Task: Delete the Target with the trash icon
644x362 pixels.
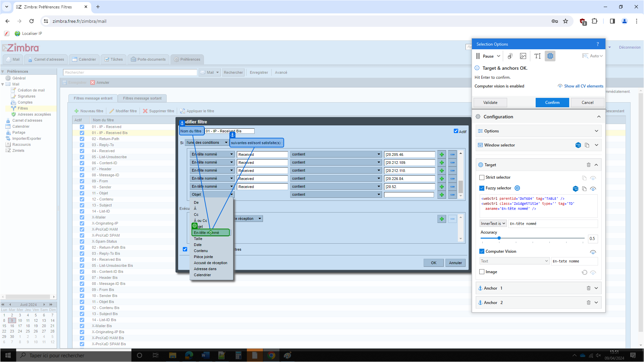Action: tap(589, 165)
